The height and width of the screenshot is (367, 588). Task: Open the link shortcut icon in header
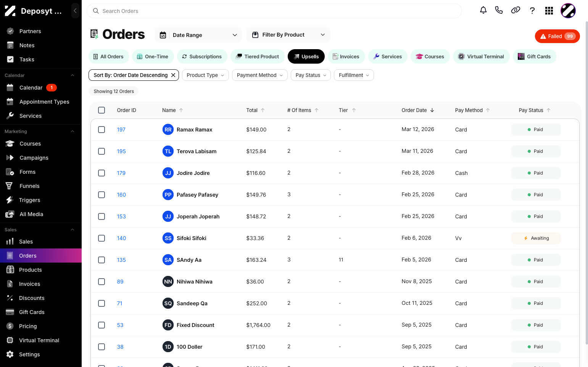(x=516, y=10)
